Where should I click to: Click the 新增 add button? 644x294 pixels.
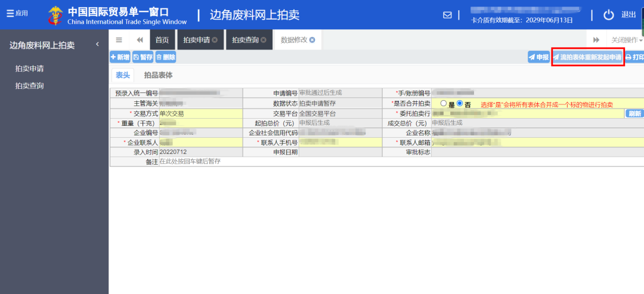(x=120, y=57)
